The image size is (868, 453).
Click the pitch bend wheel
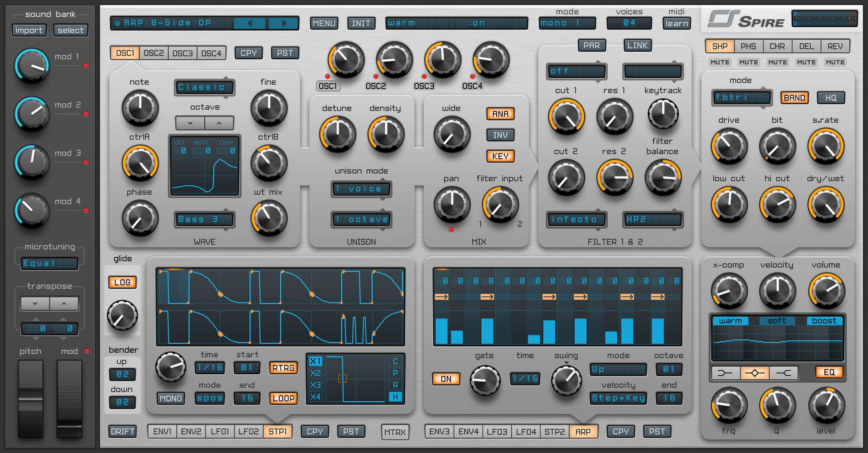(x=31, y=398)
